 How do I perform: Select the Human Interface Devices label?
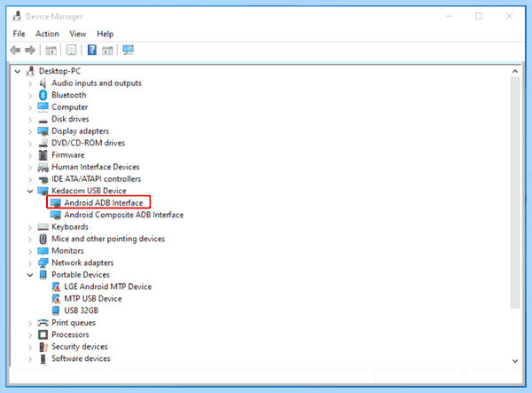tap(96, 167)
